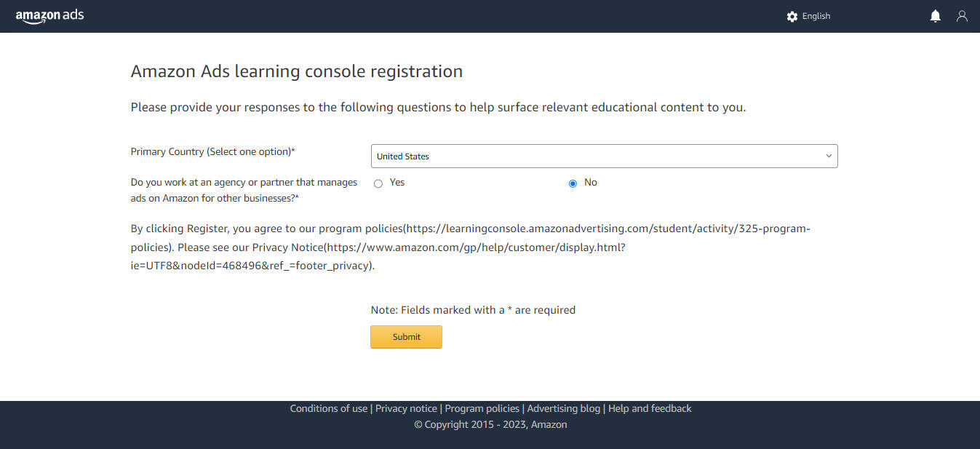Click the Amazon Ads logo

click(x=49, y=15)
